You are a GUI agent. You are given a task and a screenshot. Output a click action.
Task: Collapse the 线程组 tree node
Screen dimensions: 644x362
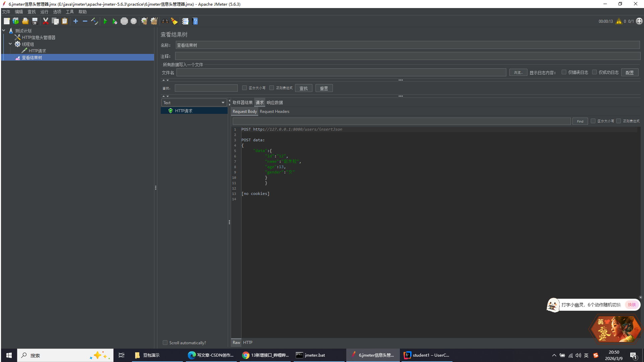pos(10,44)
